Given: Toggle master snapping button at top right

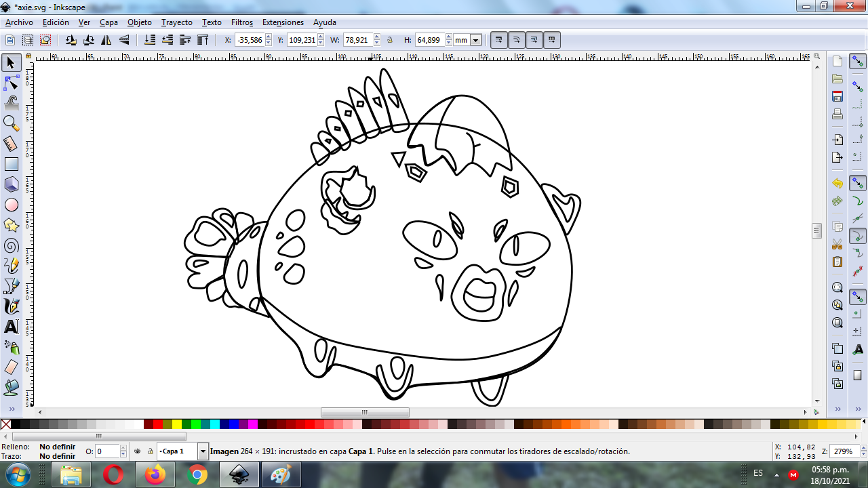Looking at the screenshot, I should 858,62.
